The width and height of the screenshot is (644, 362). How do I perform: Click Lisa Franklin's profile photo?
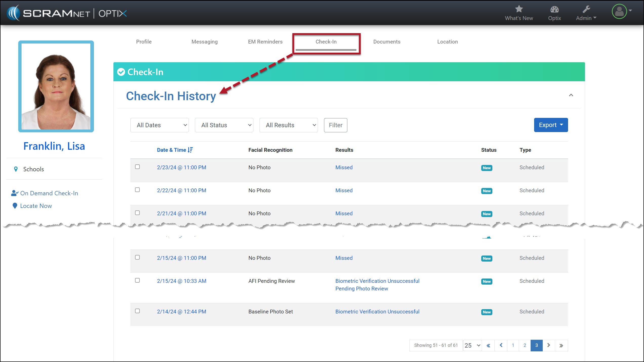click(56, 86)
